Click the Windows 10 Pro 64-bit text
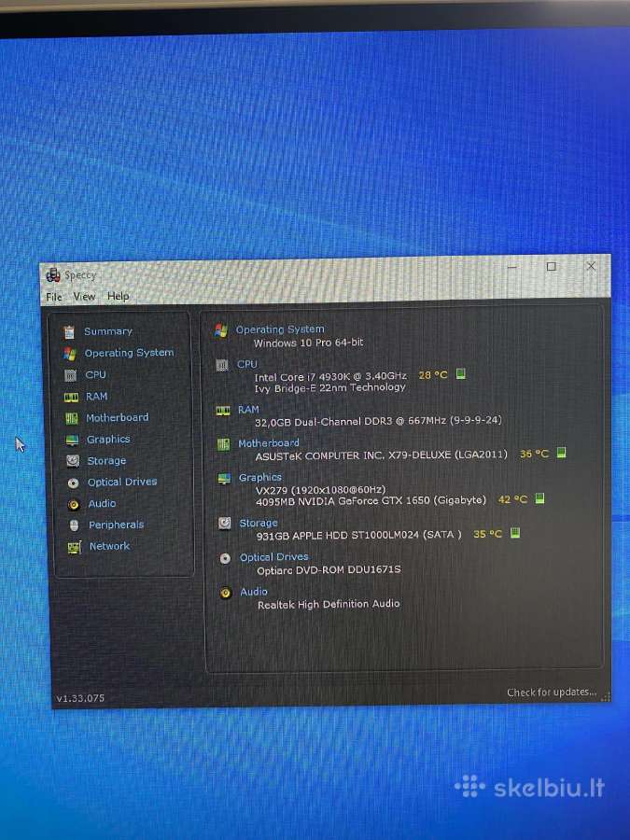 pyautogui.click(x=309, y=343)
